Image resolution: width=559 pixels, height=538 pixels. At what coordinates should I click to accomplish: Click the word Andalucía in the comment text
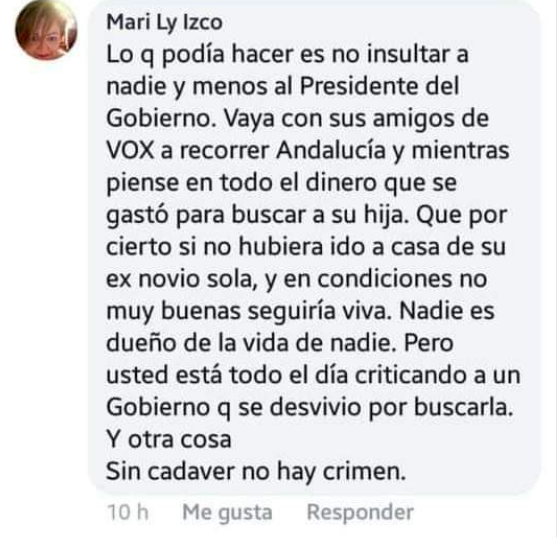pos(331,150)
